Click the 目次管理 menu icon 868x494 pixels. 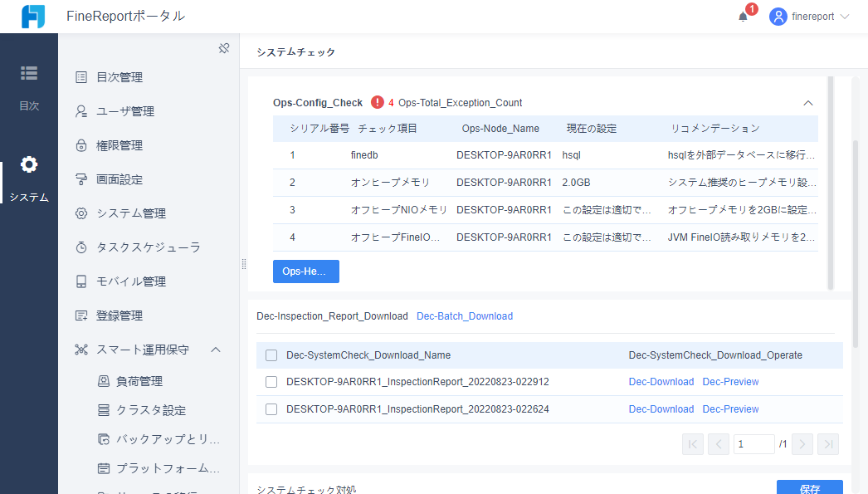[x=81, y=77]
